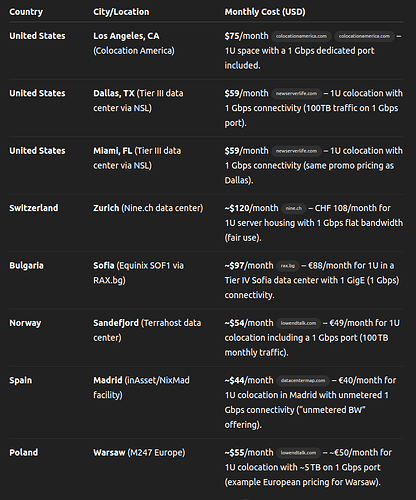Select the Los Angeles, CA location cell
416x500 pixels.
(x=134, y=43)
